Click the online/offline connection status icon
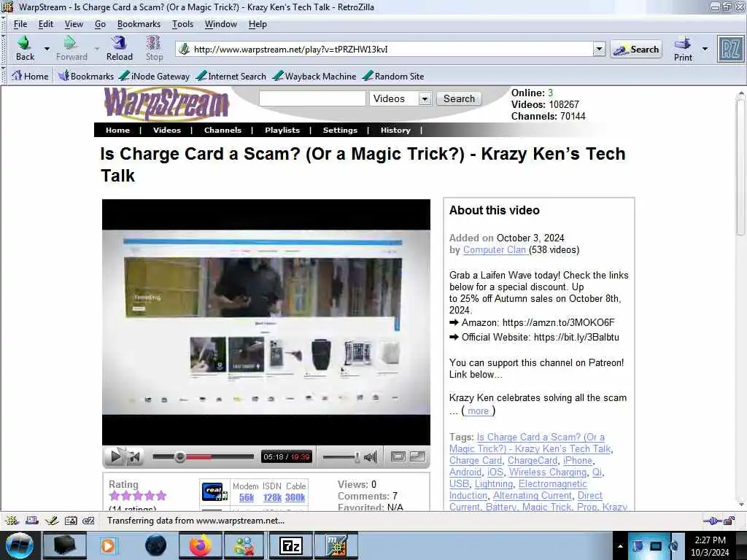The width and height of the screenshot is (747, 560). coord(712,521)
